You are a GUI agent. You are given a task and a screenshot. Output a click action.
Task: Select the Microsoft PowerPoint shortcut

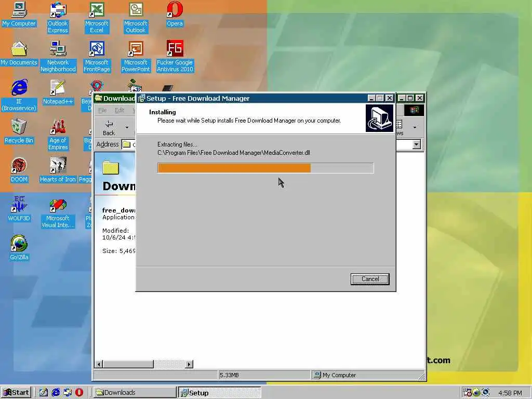(x=136, y=57)
